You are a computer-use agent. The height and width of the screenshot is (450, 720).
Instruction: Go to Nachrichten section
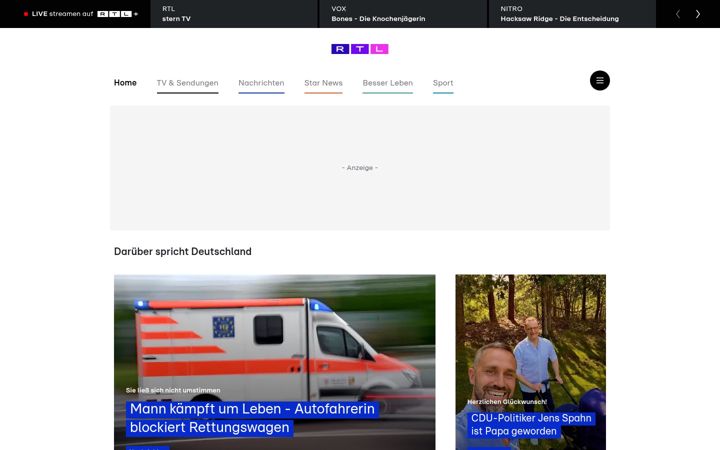coord(261,83)
